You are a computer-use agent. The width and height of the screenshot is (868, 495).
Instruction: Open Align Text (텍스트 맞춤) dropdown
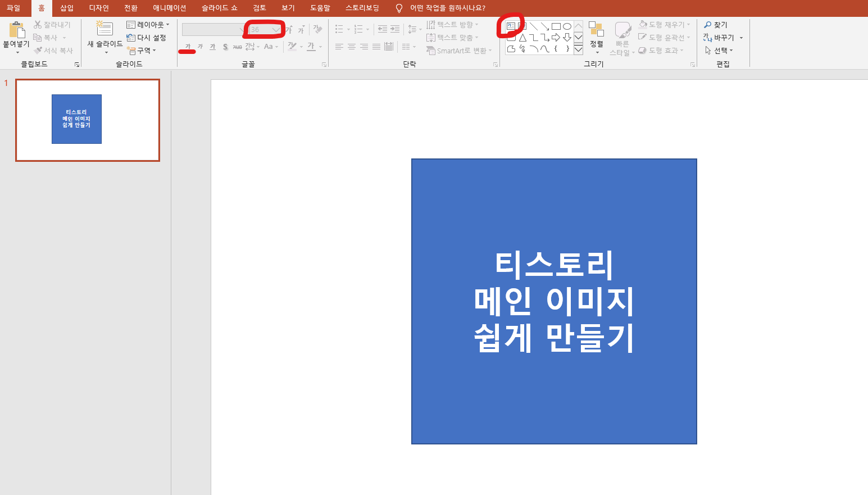click(x=452, y=38)
